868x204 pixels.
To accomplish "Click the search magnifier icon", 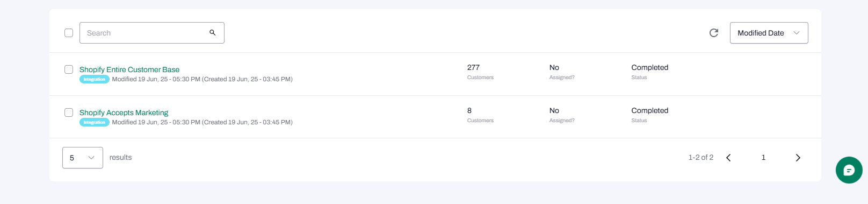I will click(x=213, y=33).
